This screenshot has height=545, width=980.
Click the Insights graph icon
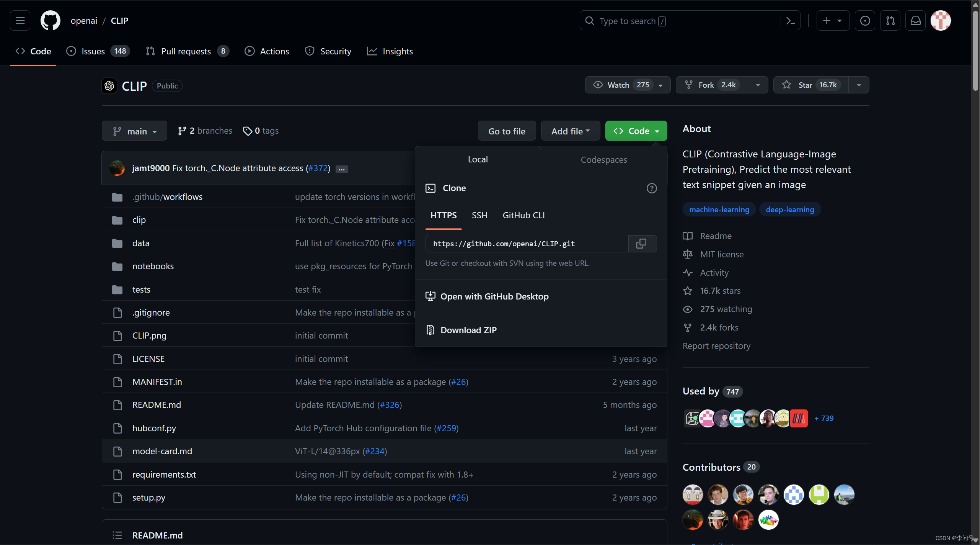tap(372, 51)
